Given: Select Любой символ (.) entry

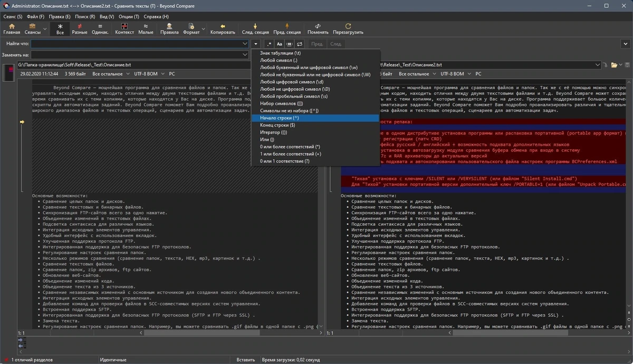Looking at the screenshot, I should (x=315, y=61).
